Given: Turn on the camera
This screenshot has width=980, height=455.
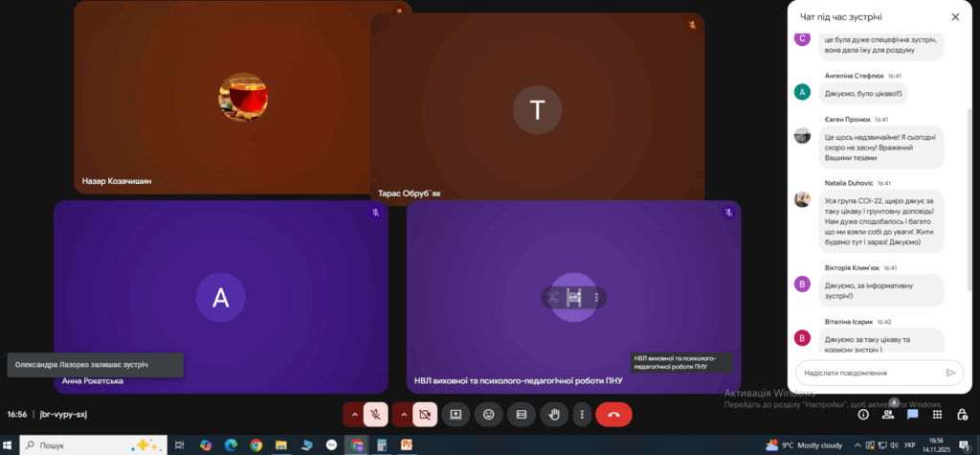Looking at the screenshot, I should [x=425, y=415].
